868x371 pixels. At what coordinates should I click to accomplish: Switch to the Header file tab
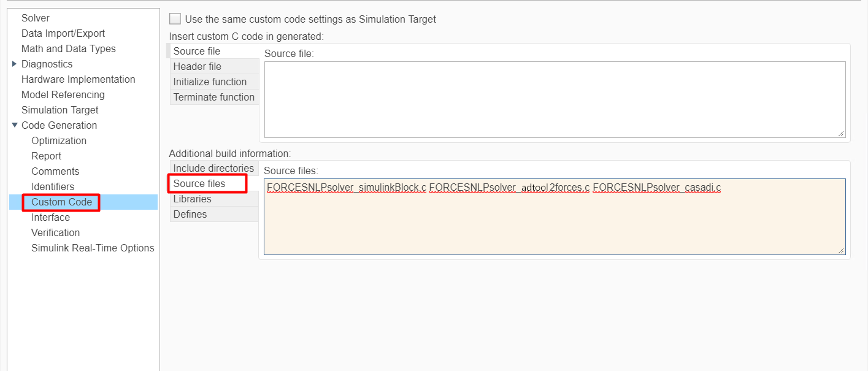pyautogui.click(x=197, y=66)
